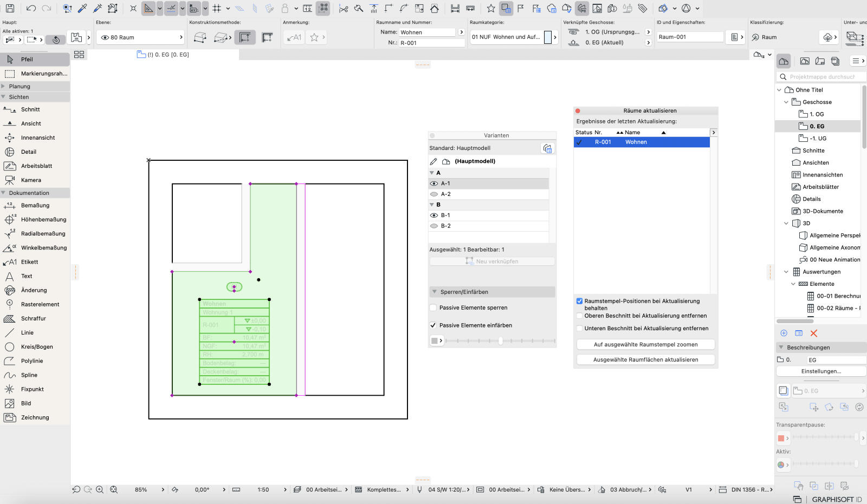Image resolution: width=867 pixels, height=504 pixels.
Task: Choose the Schnitt section tool
Action: click(35, 109)
